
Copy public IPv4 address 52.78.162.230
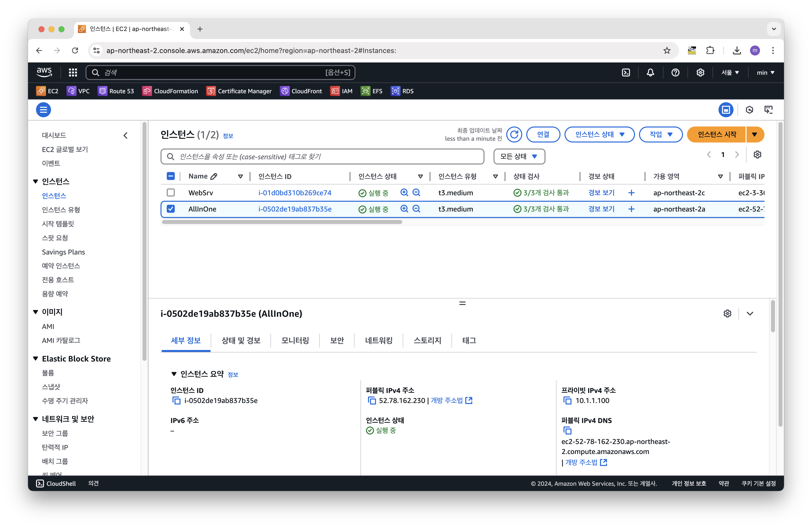click(371, 400)
